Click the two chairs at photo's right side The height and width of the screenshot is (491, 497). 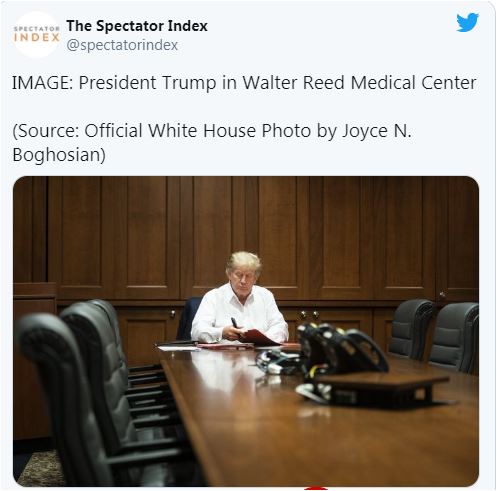434,334
